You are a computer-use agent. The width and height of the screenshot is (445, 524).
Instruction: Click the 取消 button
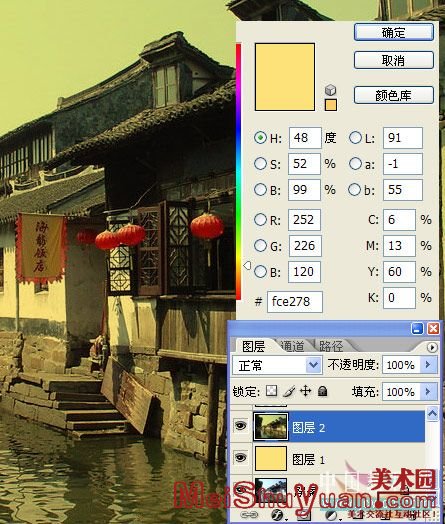click(x=394, y=60)
